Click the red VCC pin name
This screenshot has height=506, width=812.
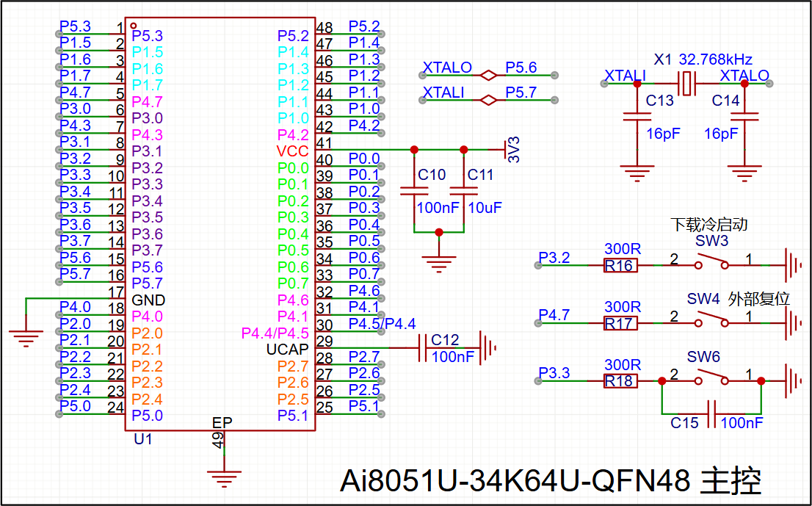(293, 151)
